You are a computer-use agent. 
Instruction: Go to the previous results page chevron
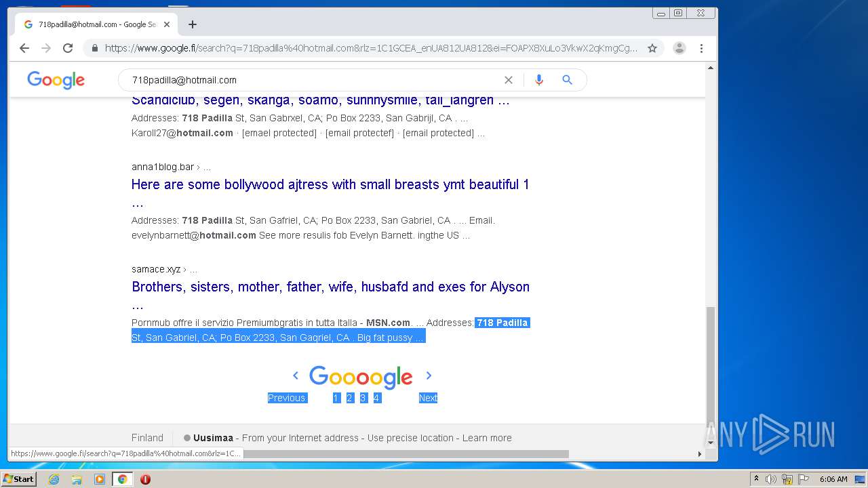pos(296,375)
